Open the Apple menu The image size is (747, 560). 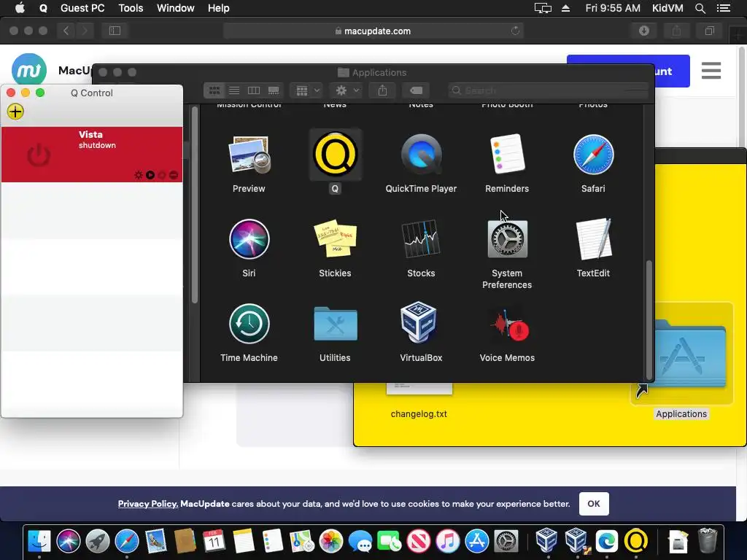20,8
